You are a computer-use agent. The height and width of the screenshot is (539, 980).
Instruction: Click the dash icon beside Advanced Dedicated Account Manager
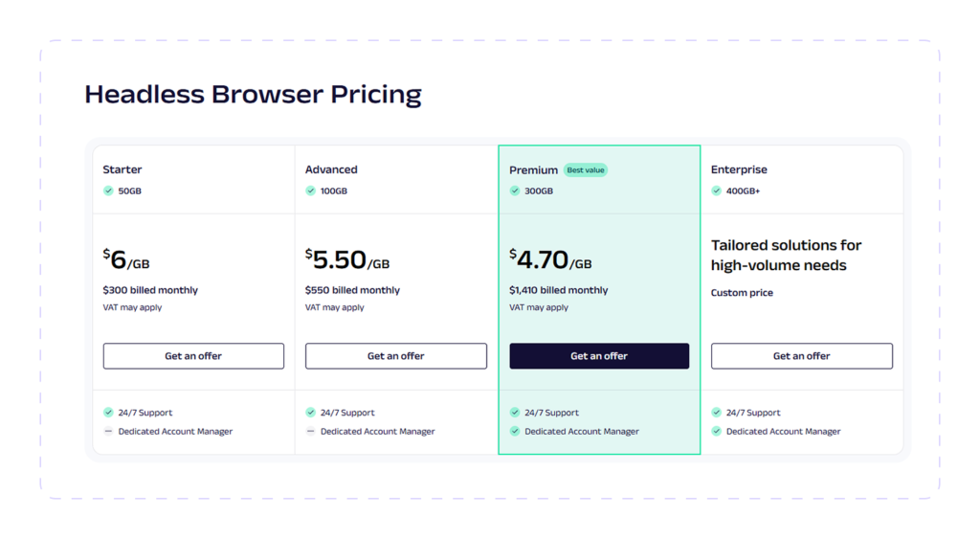[x=311, y=431]
